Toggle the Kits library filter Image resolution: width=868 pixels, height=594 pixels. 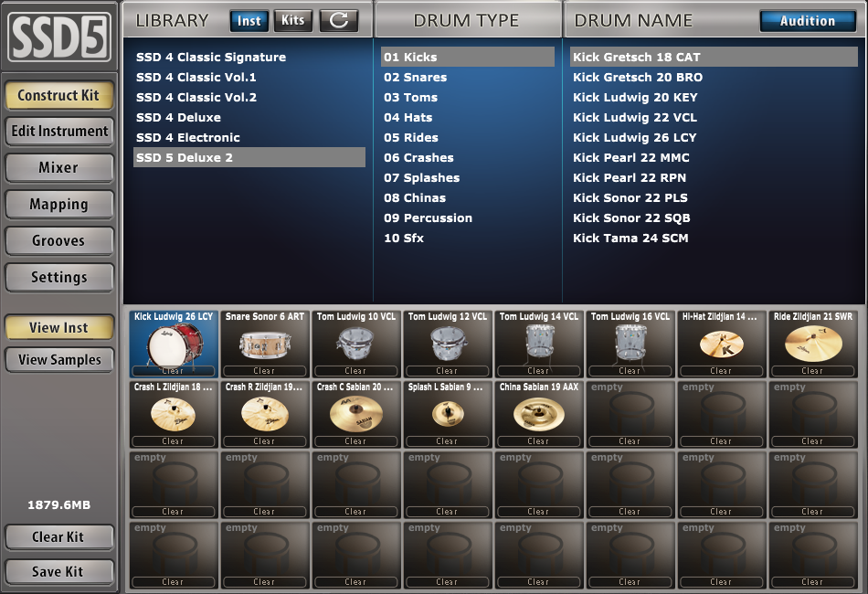293,21
